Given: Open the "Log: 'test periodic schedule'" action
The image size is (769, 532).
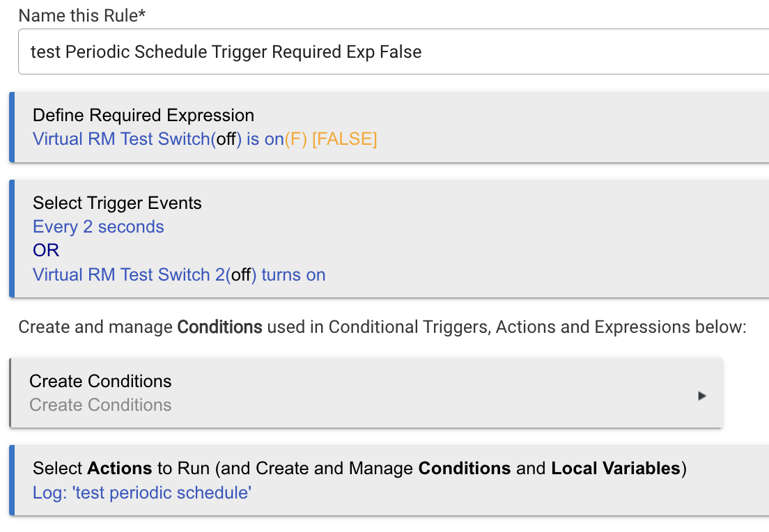Looking at the screenshot, I should [141, 493].
